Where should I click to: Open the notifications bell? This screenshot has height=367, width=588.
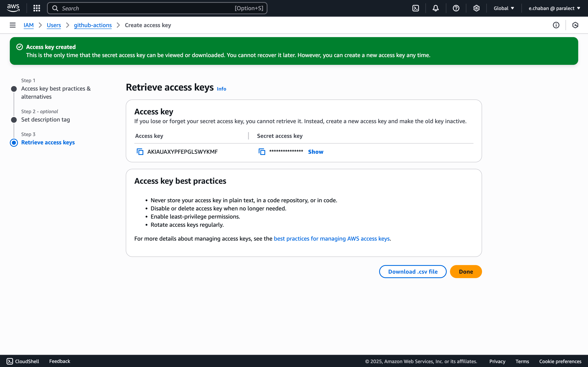coord(436,8)
